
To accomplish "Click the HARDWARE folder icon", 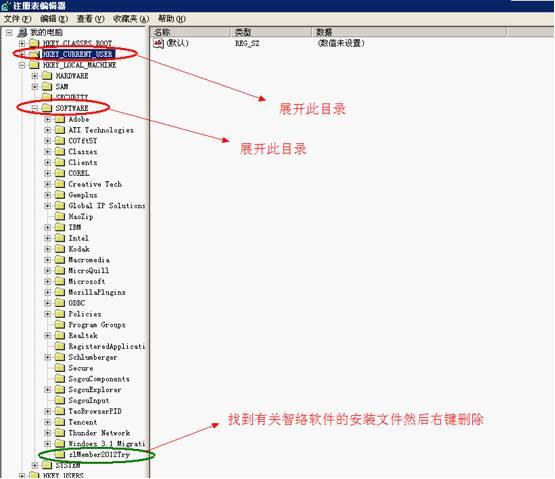I will tap(47, 76).
